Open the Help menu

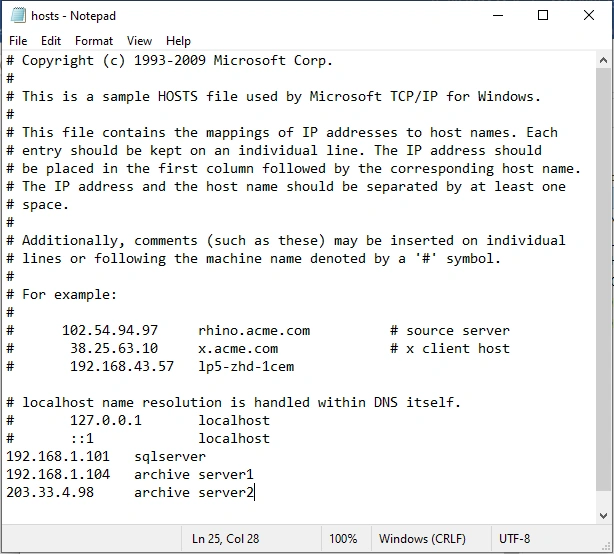coord(178,41)
